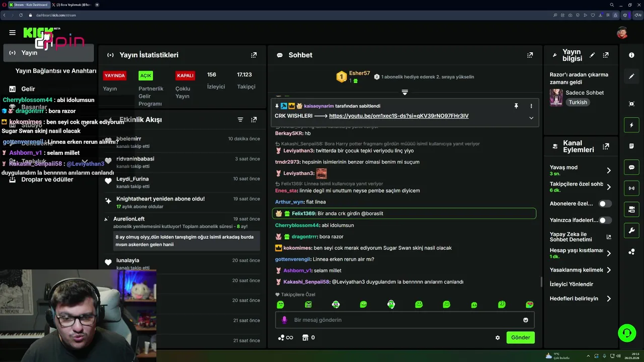The image size is (644, 362).
Task: Expand Yavaş mod options
Action: point(608,170)
